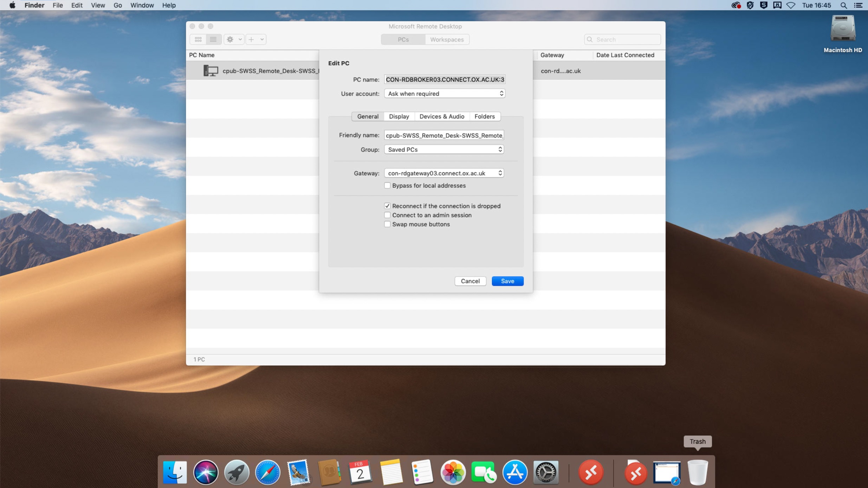Open the Group dropdown Saved PCs
This screenshot has width=868, height=488.
[444, 149]
